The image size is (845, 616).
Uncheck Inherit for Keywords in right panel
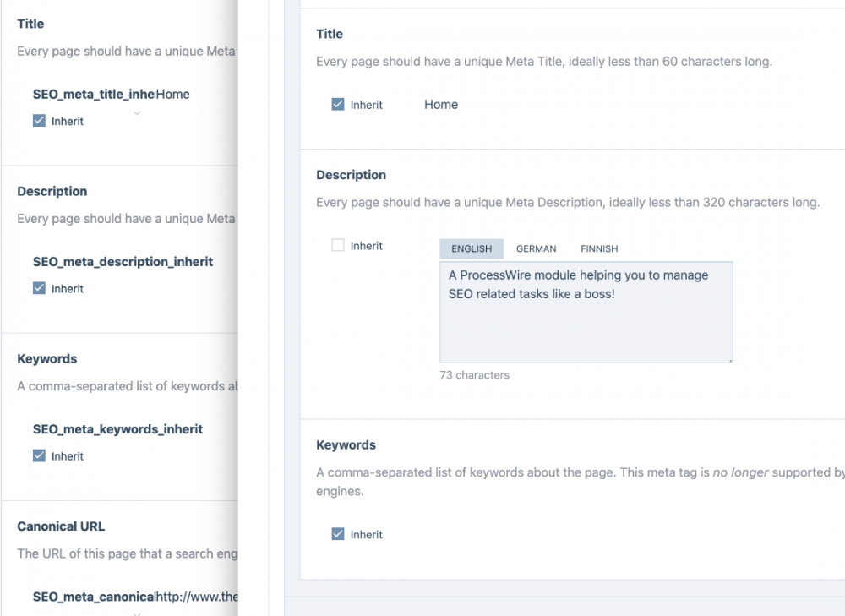337,534
